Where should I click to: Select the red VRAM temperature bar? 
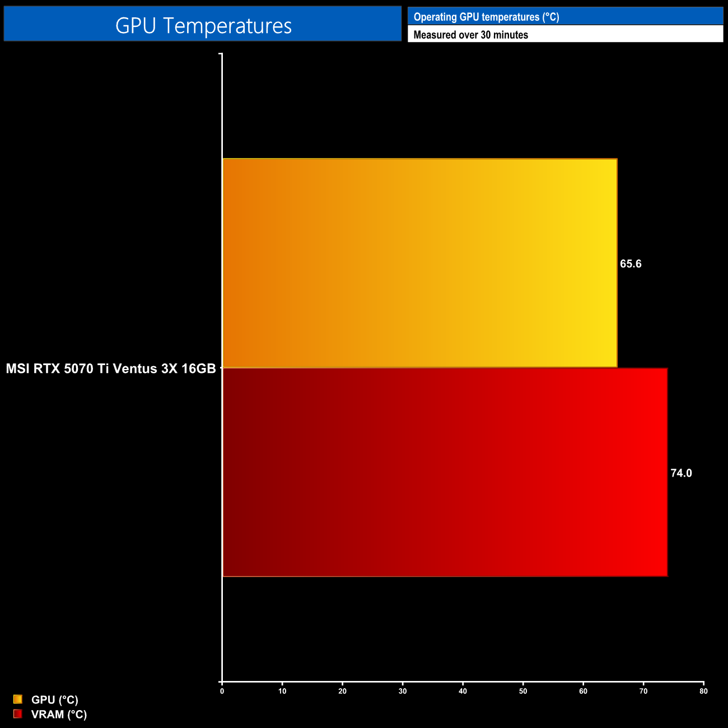click(445, 472)
